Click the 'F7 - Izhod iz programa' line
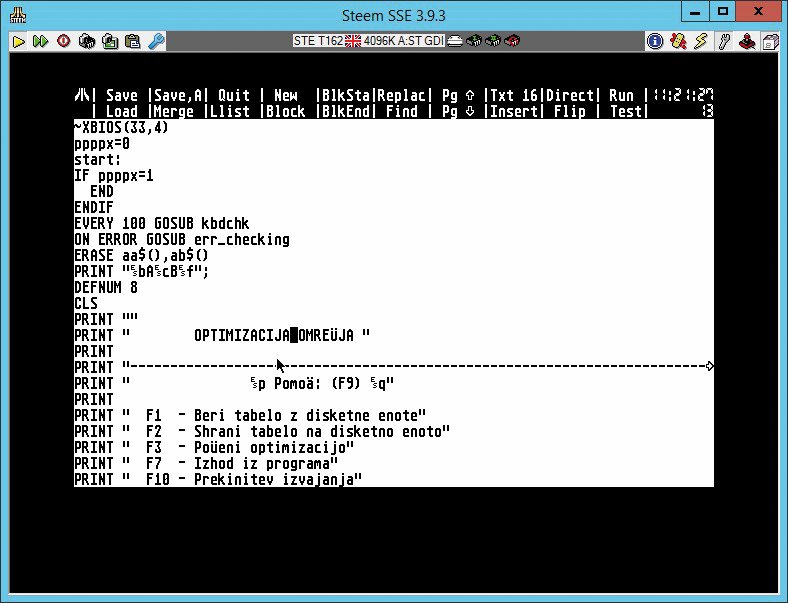This screenshot has width=788, height=603. pos(206,463)
